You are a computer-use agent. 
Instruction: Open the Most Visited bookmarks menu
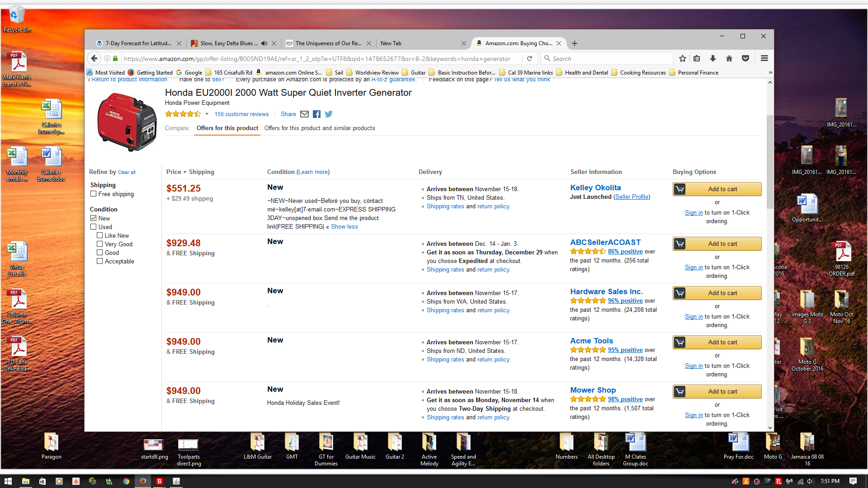pos(106,73)
